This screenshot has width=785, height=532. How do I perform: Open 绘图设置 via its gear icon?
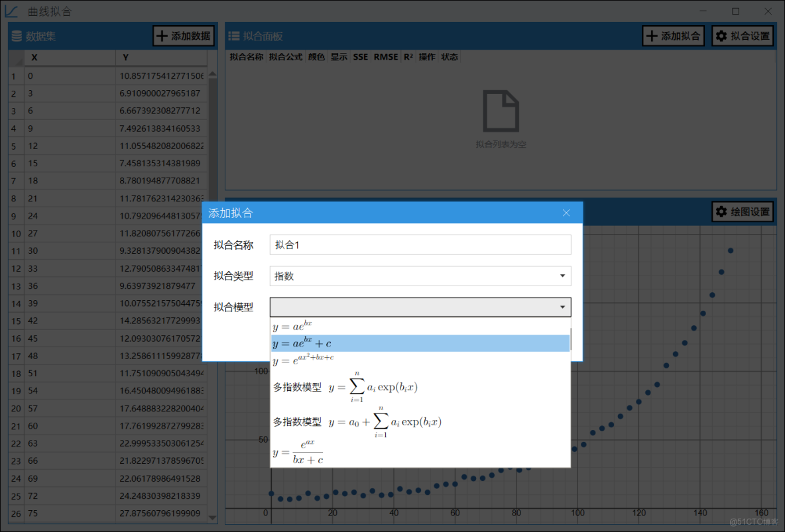[722, 212]
